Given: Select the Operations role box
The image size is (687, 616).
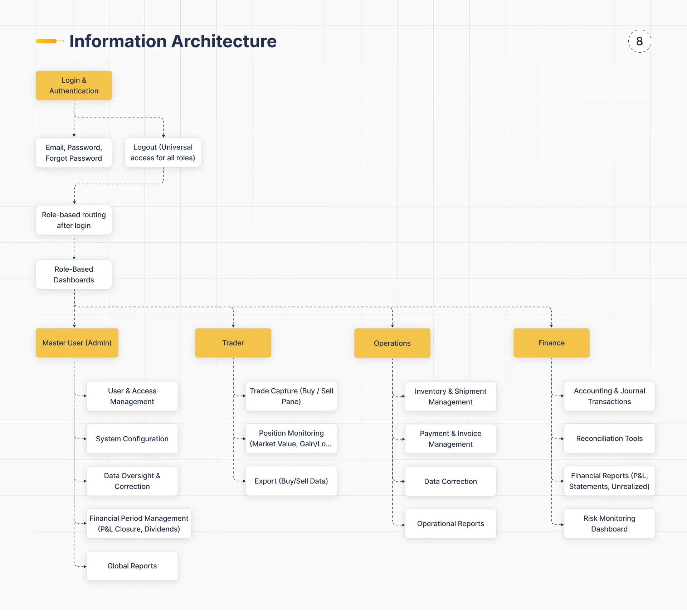Looking at the screenshot, I should [392, 343].
